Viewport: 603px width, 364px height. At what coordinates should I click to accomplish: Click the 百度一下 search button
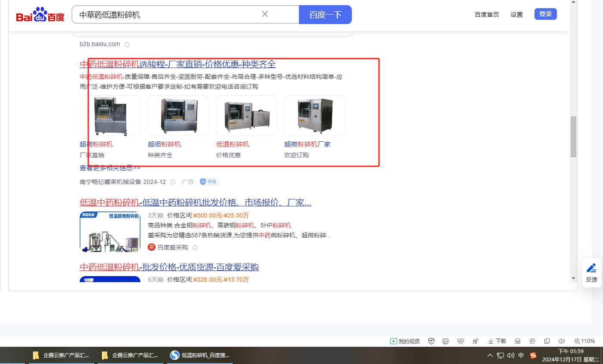[x=325, y=15]
